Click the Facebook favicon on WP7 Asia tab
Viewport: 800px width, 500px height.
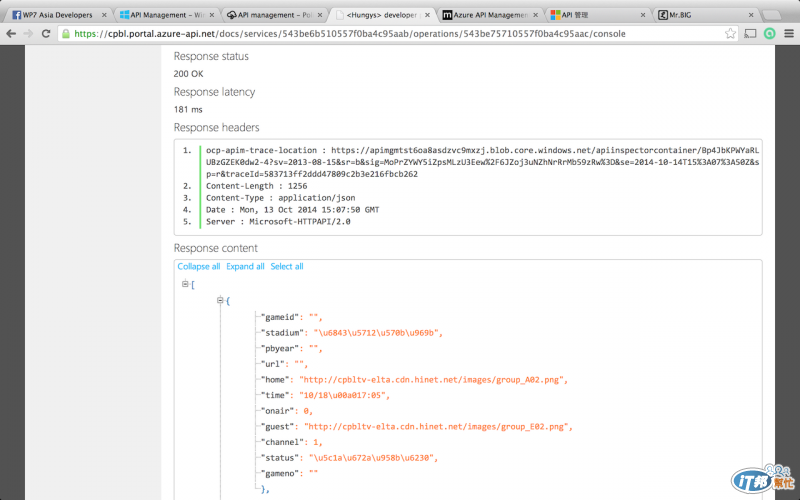pos(16,15)
